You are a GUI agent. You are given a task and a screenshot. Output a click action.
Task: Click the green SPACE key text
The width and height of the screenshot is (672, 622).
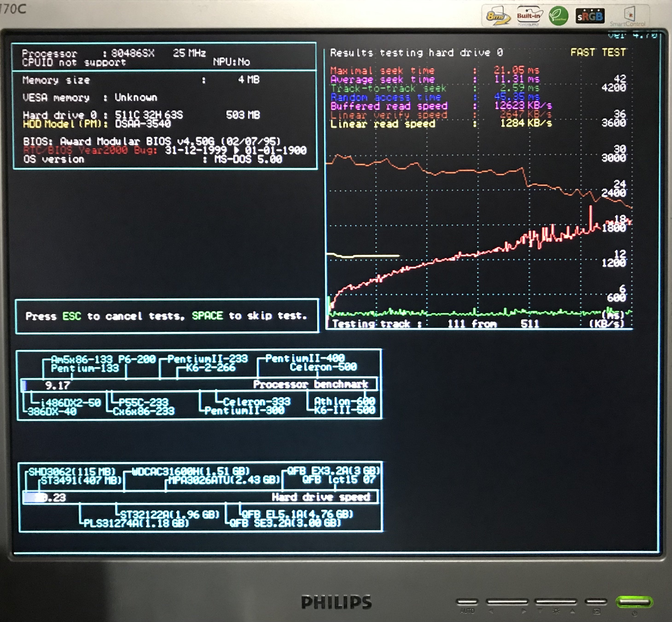point(207,316)
